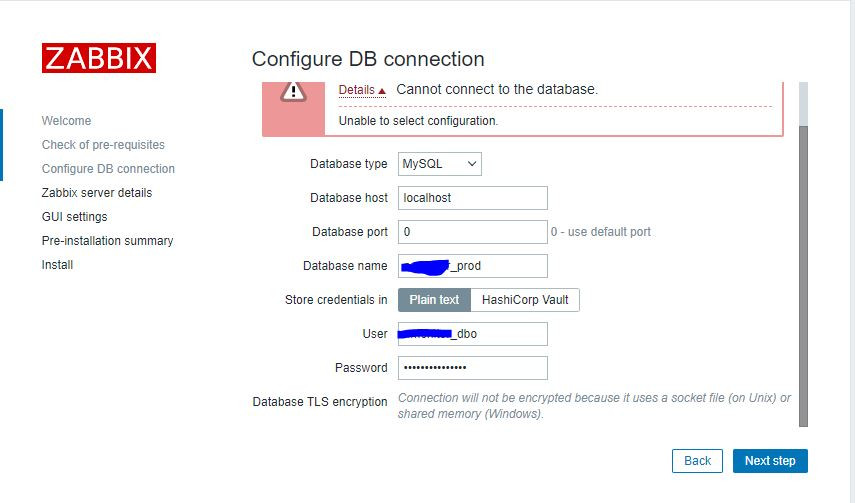The height and width of the screenshot is (503, 855).
Task: Click the Database port field
Action: click(472, 232)
